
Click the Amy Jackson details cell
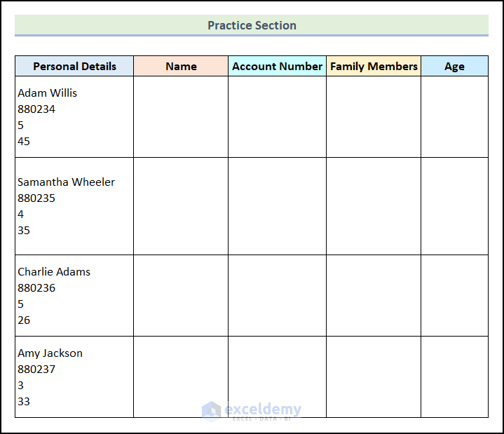[x=74, y=377]
